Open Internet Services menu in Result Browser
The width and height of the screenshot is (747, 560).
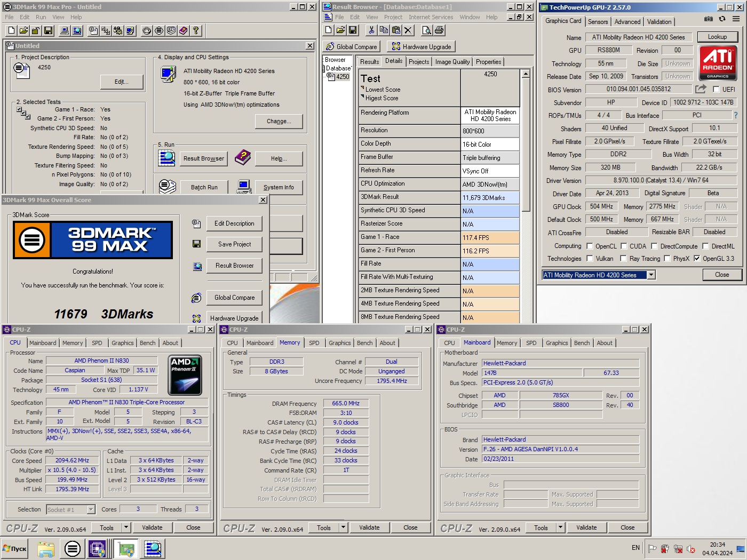(x=431, y=17)
